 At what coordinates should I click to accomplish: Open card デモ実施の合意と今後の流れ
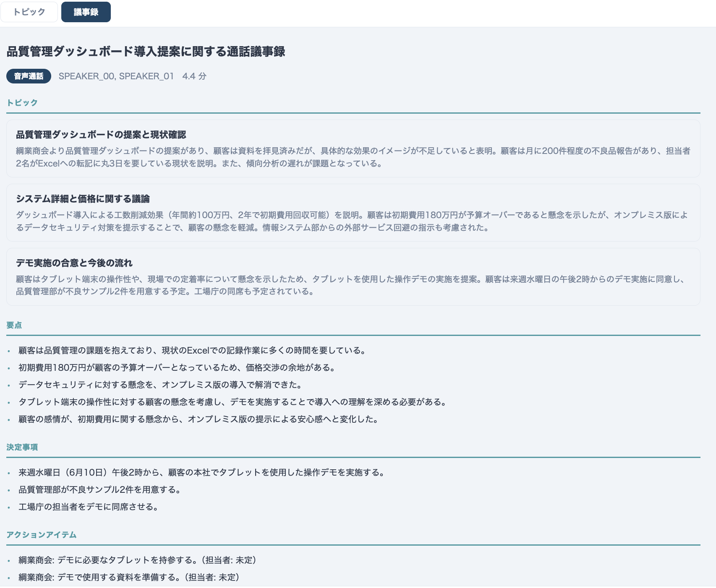tap(353, 277)
